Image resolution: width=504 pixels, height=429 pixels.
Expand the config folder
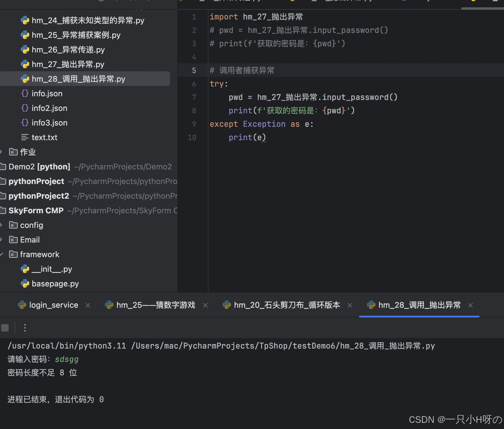2,225
